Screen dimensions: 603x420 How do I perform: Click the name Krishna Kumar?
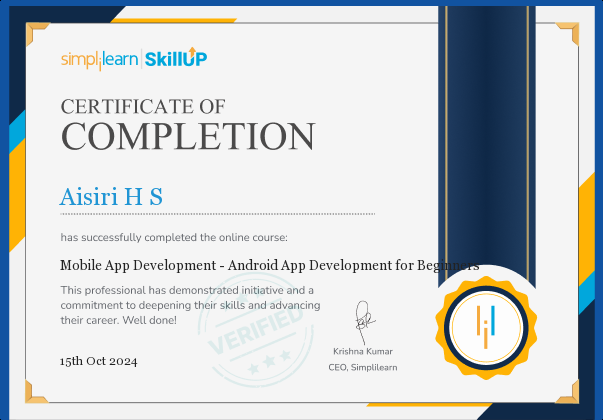pyautogui.click(x=362, y=351)
